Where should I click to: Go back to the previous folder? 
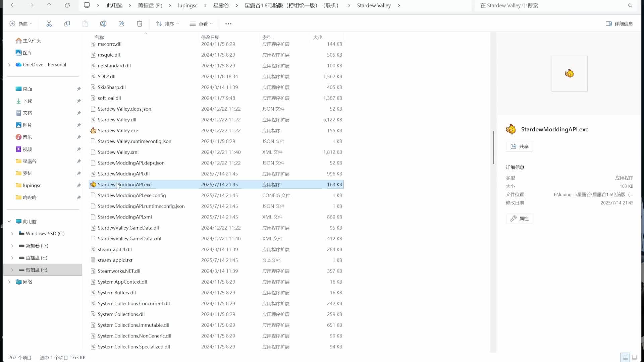(x=13, y=5)
